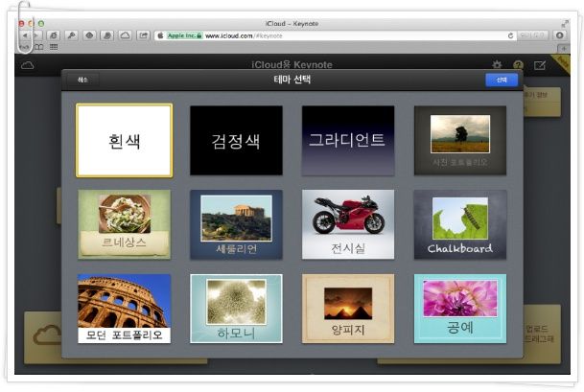This screenshot has height=392, width=584.
Task: Select the 흰색 white theme
Action: [x=124, y=140]
